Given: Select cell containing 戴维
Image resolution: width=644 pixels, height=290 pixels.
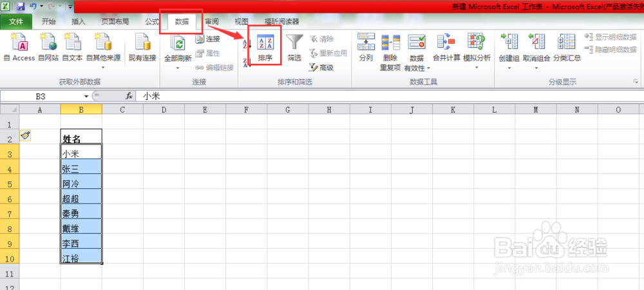Looking at the screenshot, I should coord(81,226).
